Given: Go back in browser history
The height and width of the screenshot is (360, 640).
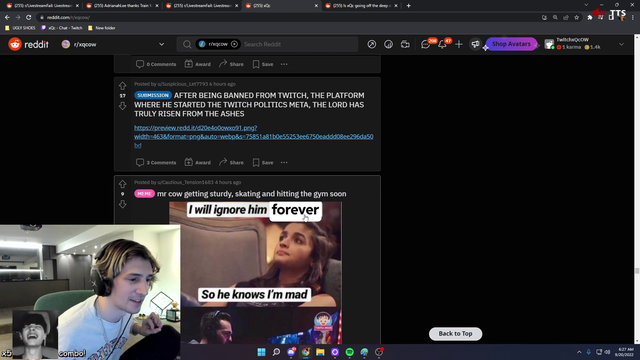Looking at the screenshot, I should (7, 18).
